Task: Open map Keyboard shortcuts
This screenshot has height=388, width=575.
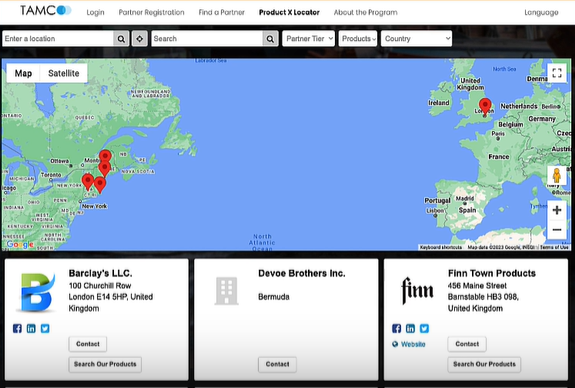Action: pos(440,247)
